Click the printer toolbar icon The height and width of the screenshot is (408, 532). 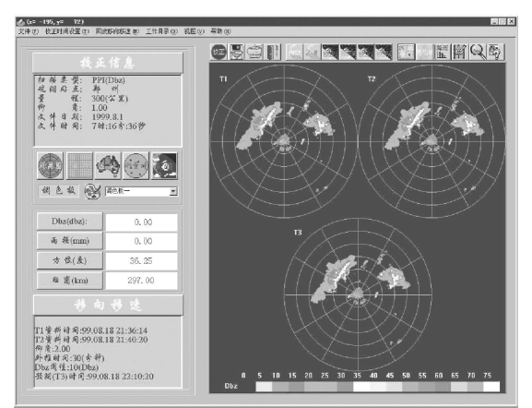(254, 52)
